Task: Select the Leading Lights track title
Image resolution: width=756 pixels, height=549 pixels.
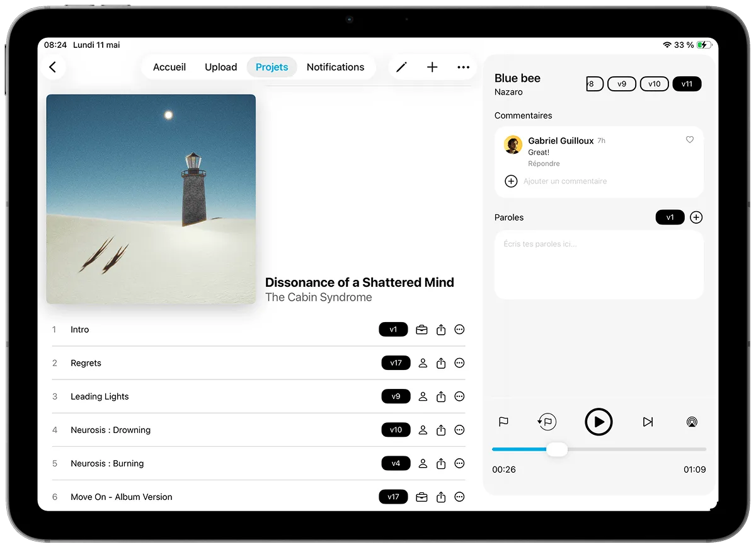Action: pyautogui.click(x=100, y=396)
